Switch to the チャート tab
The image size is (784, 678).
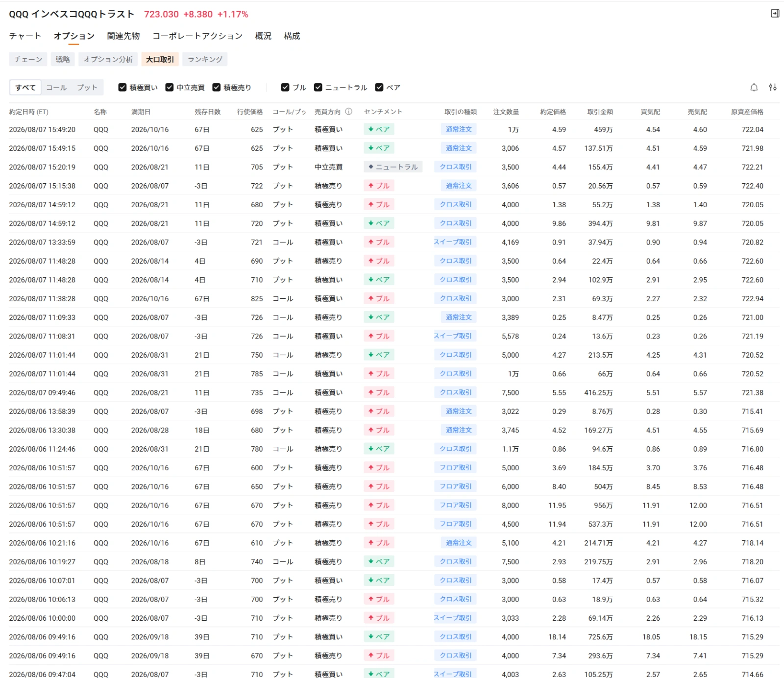[x=25, y=36]
